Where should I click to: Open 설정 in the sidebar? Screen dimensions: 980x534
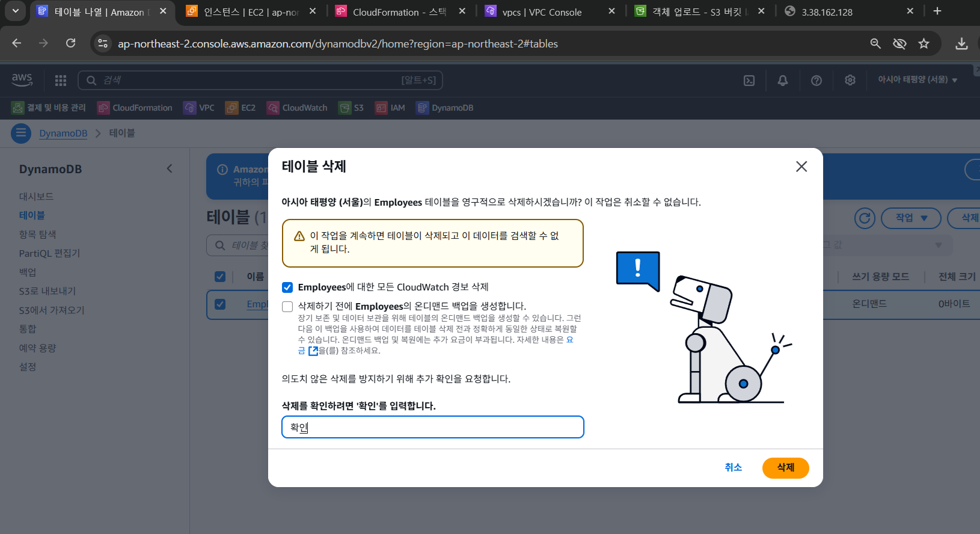pos(28,367)
